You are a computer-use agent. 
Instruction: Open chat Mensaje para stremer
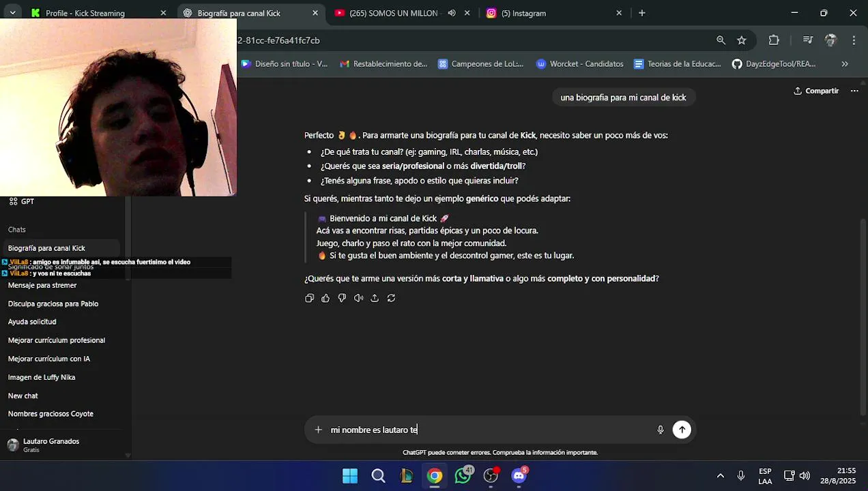tap(42, 285)
